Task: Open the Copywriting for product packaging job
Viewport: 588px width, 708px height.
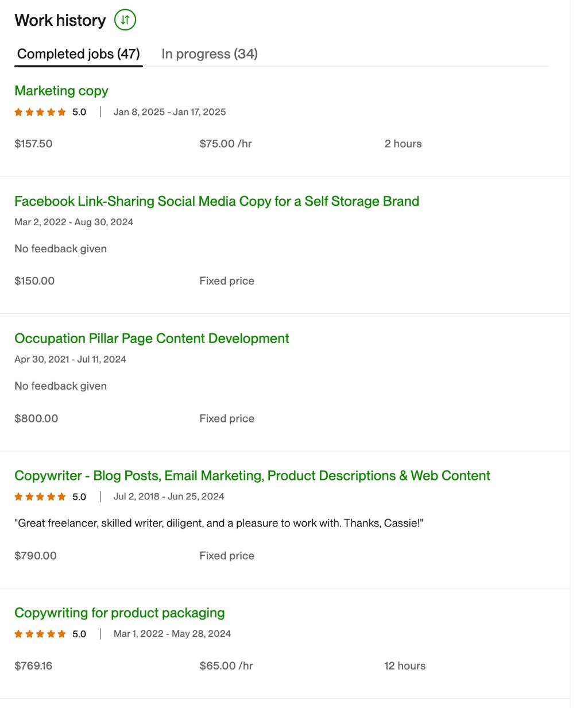Action: [x=120, y=613]
